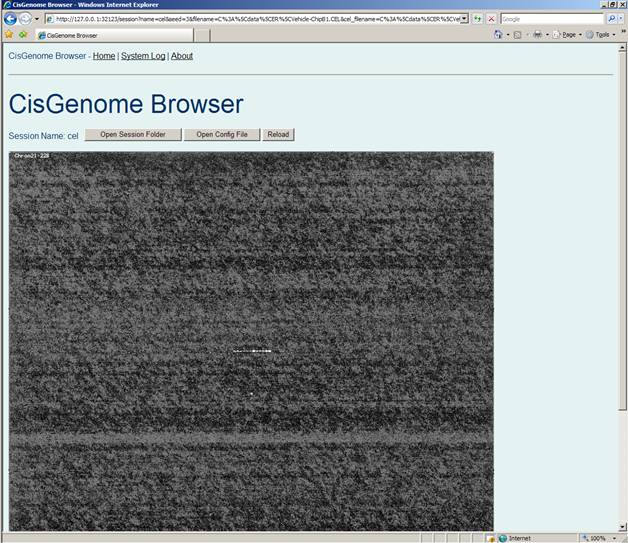The image size is (628, 543).
Task: Open search provider options dropdown arrow
Action: click(621, 19)
